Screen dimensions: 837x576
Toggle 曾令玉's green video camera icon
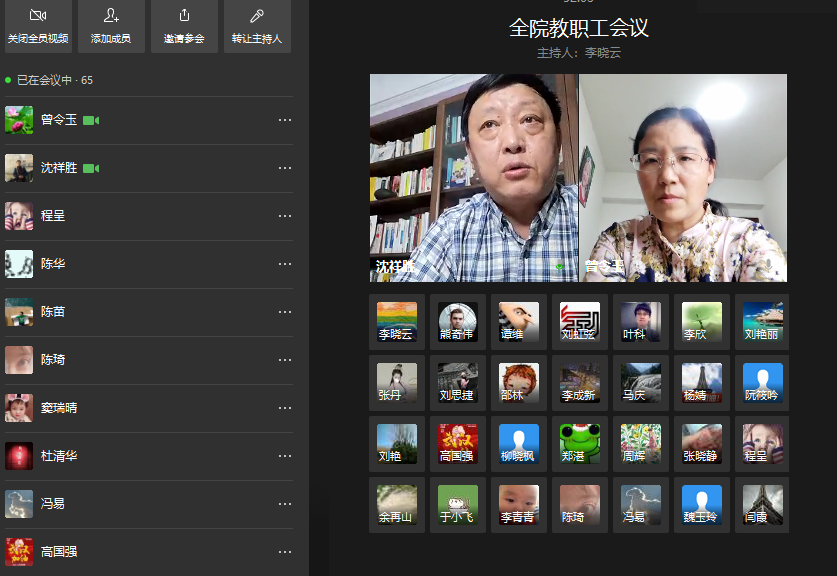coord(91,120)
